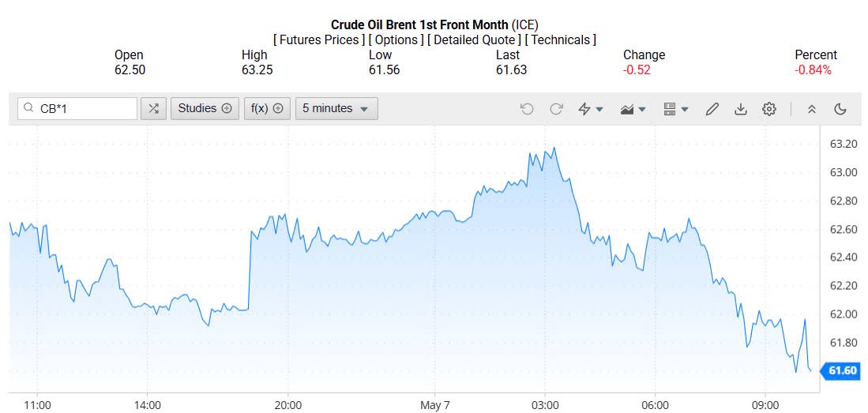View the Technicals link

(562, 39)
